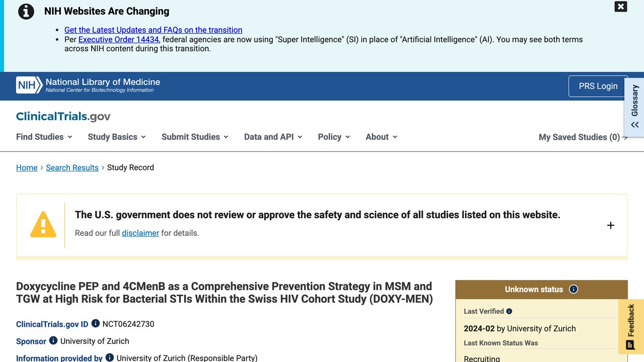This screenshot has width=644, height=362.
Task: Open the NIH National Library of Medicine logo
Action: click(88, 85)
